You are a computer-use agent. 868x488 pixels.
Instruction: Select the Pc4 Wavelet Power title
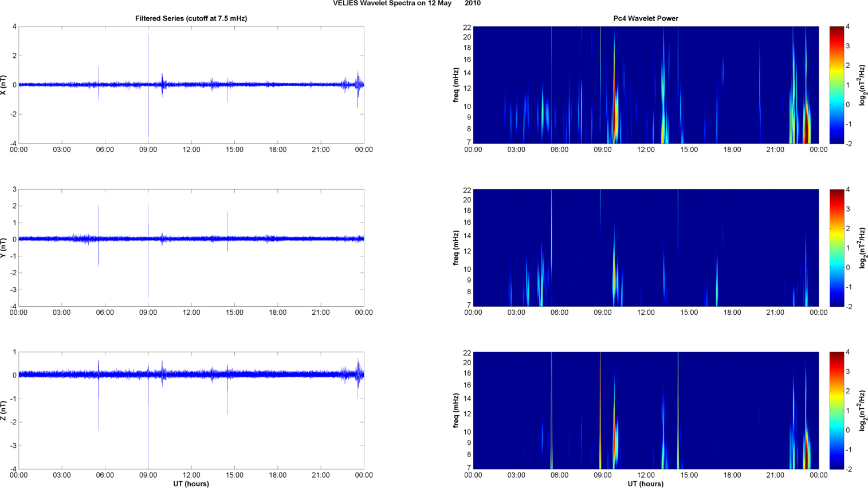coord(645,18)
